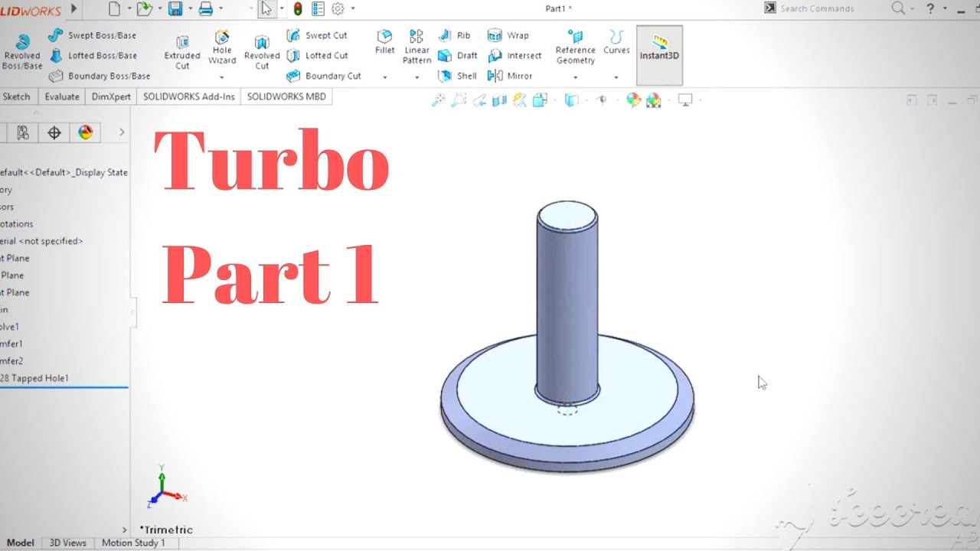The width and height of the screenshot is (980, 551).
Task: Click Zoom to Area icon
Action: point(459,100)
